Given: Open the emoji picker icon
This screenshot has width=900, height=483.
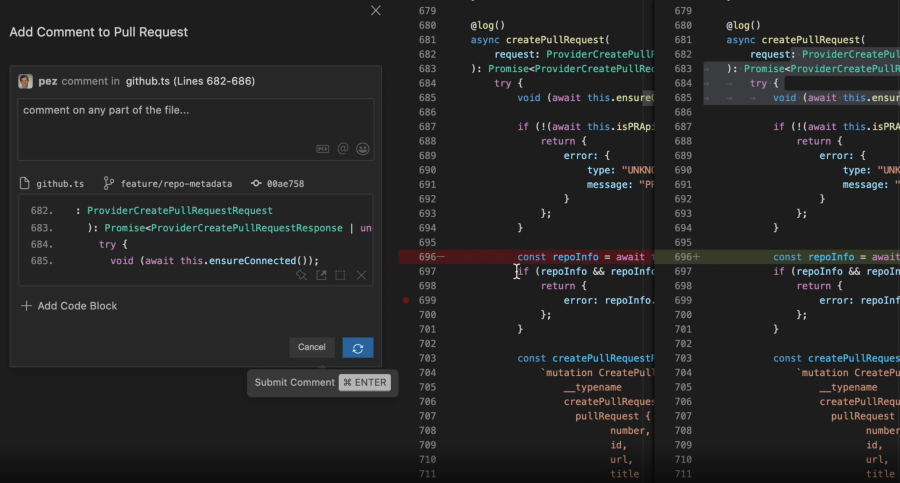Looking at the screenshot, I should coord(363,148).
